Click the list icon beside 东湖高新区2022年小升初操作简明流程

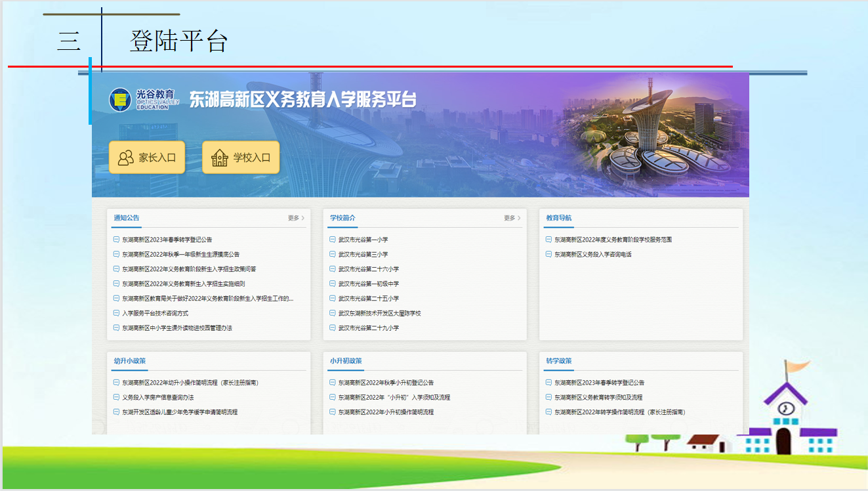click(x=333, y=412)
